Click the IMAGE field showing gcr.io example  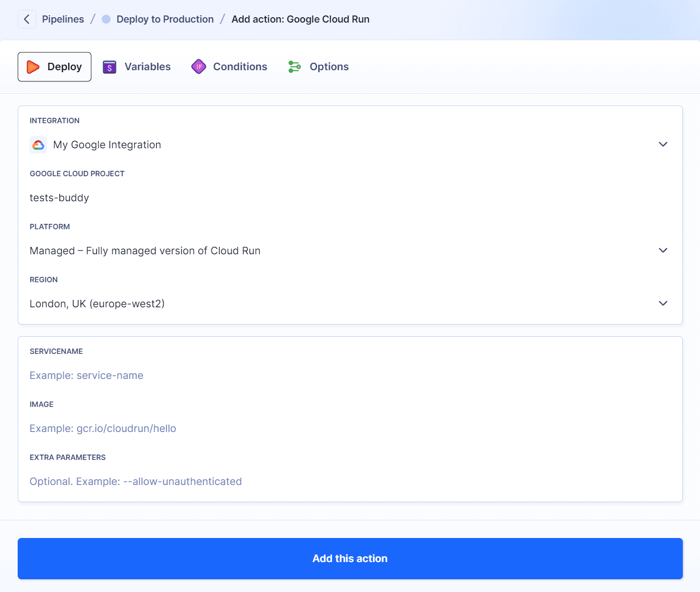[x=196, y=428]
